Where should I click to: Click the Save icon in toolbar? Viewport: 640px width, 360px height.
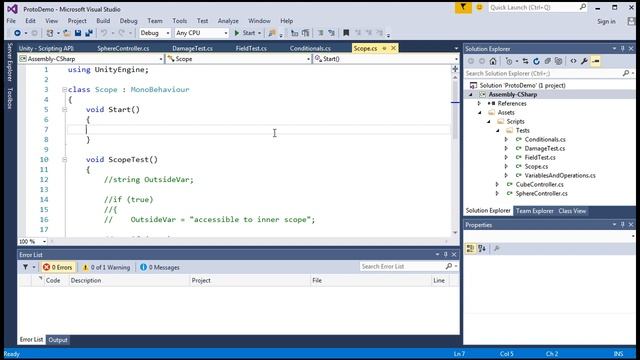78,33
